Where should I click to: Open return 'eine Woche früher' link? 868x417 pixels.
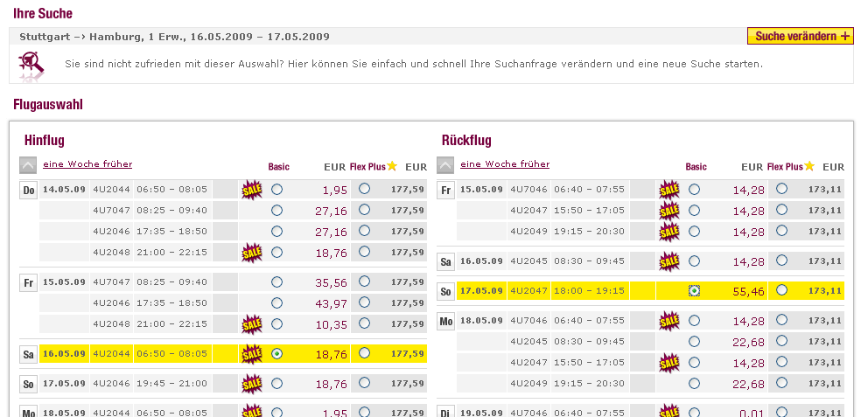pos(505,164)
